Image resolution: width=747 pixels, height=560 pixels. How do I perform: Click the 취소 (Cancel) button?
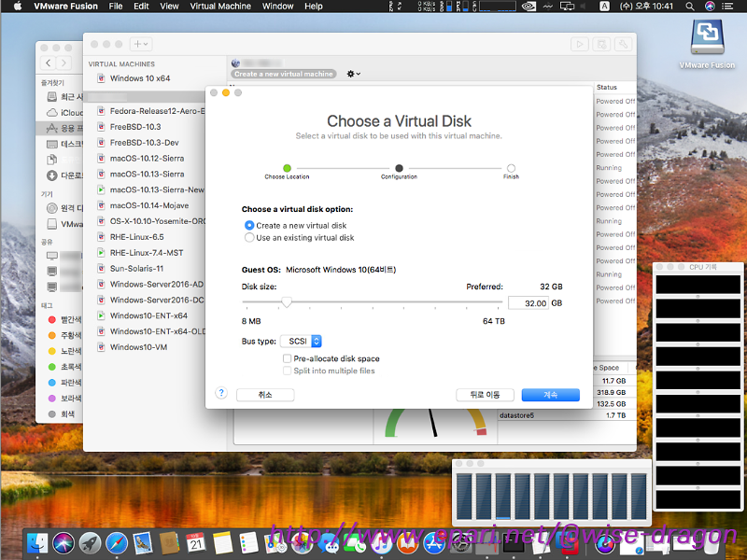click(x=265, y=395)
